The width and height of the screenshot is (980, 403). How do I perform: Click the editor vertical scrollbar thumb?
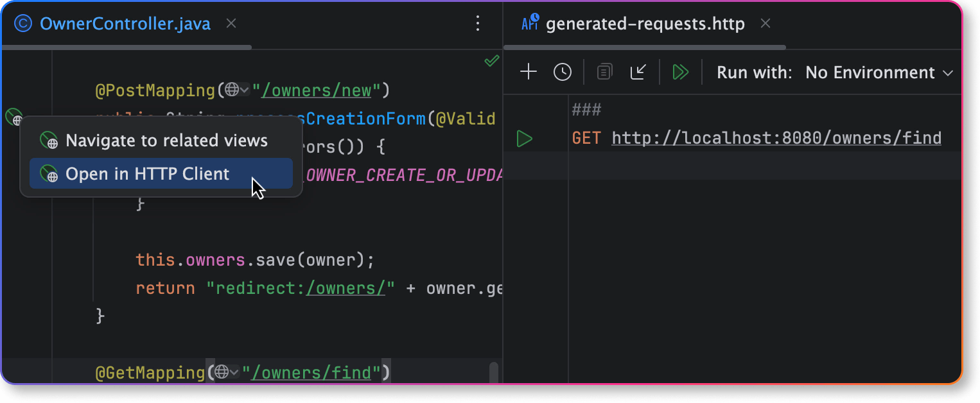coord(494,373)
